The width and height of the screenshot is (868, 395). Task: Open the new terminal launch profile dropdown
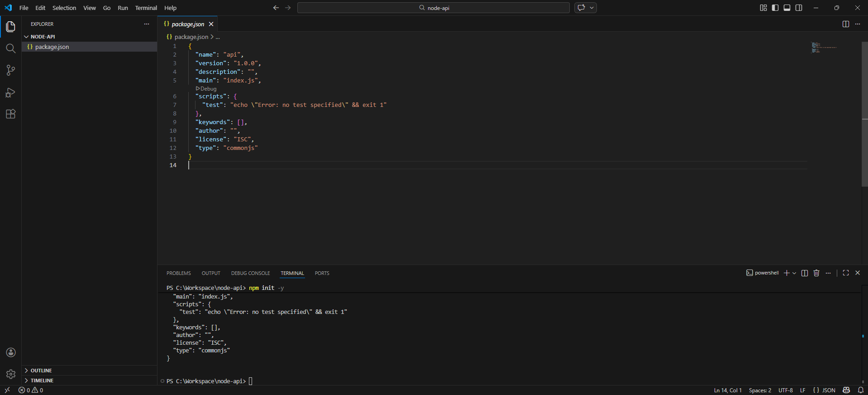794,273
